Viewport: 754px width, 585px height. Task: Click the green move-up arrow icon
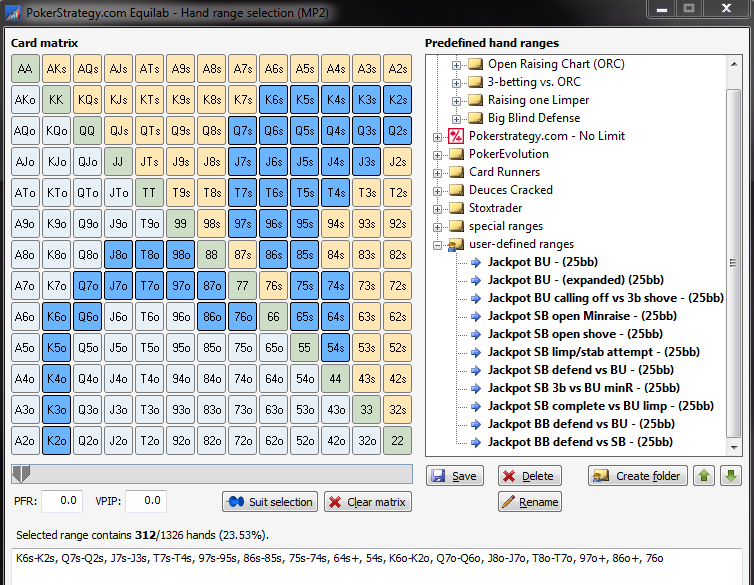704,476
